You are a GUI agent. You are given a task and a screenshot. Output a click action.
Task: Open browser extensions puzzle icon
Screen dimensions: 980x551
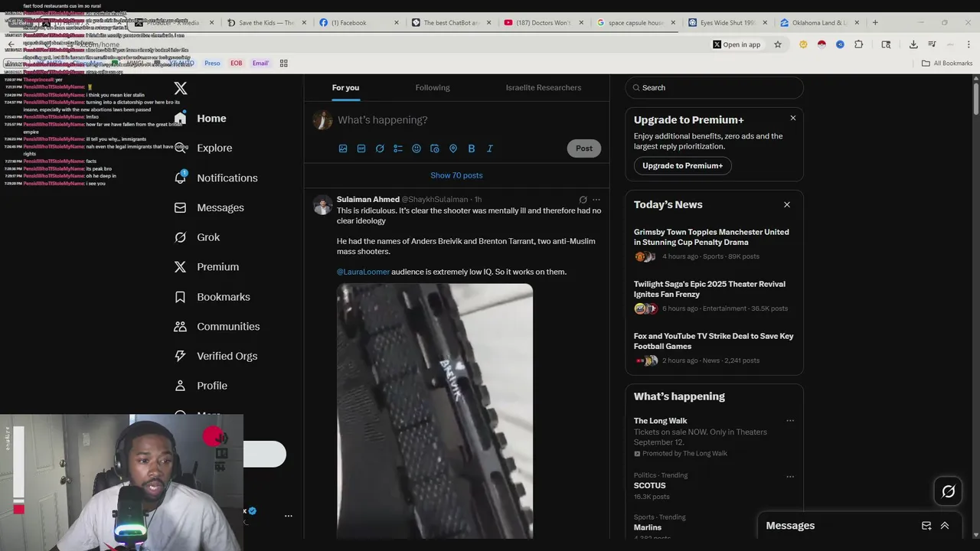point(858,44)
